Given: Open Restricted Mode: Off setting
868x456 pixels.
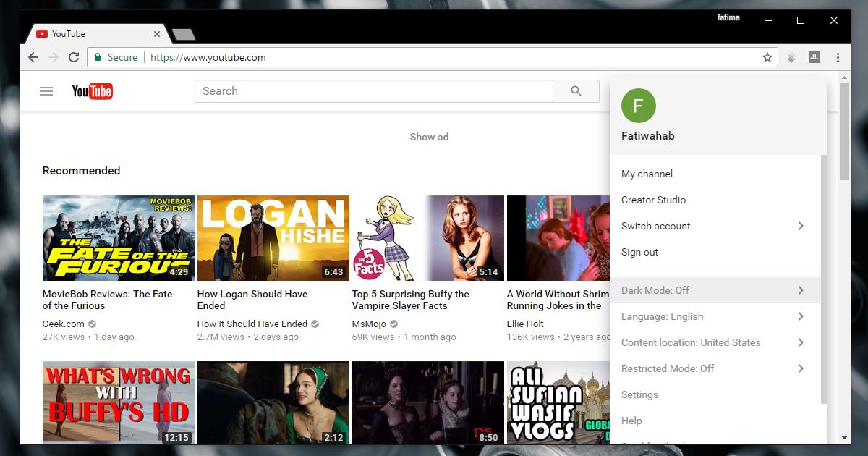Looking at the screenshot, I should click(x=715, y=368).
